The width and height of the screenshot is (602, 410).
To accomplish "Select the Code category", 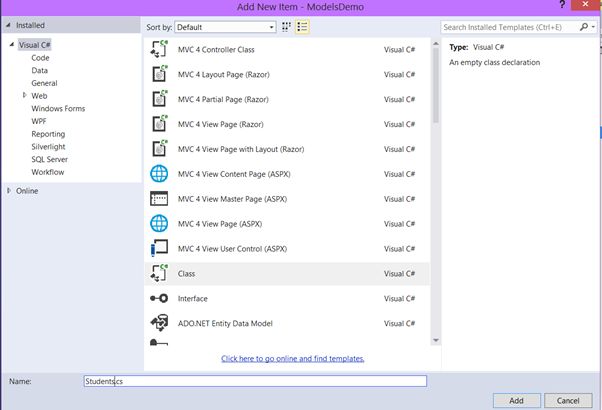I will (x=40, y=58).
